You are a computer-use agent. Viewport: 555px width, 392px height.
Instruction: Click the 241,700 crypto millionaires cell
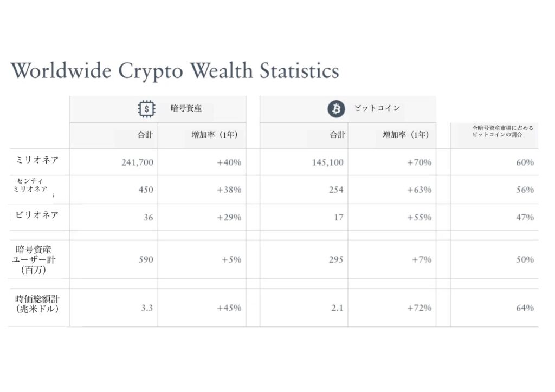coord(137,162)
